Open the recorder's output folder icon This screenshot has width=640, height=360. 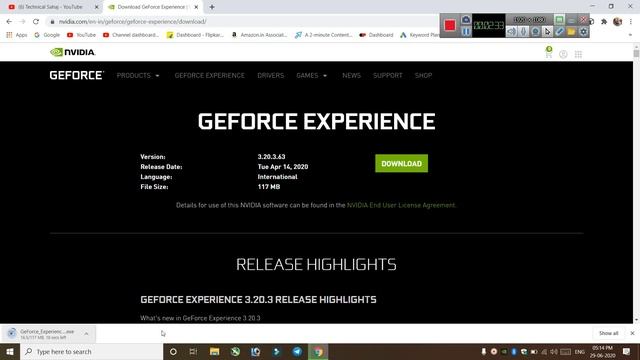[571, 31]
